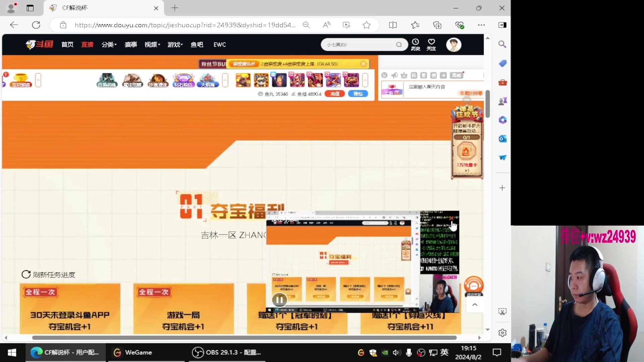Click the 0/1 progress bar in 弹幕狂欢节 panel
This screenshot has width=644, height=362.
(x=467, y=137)
